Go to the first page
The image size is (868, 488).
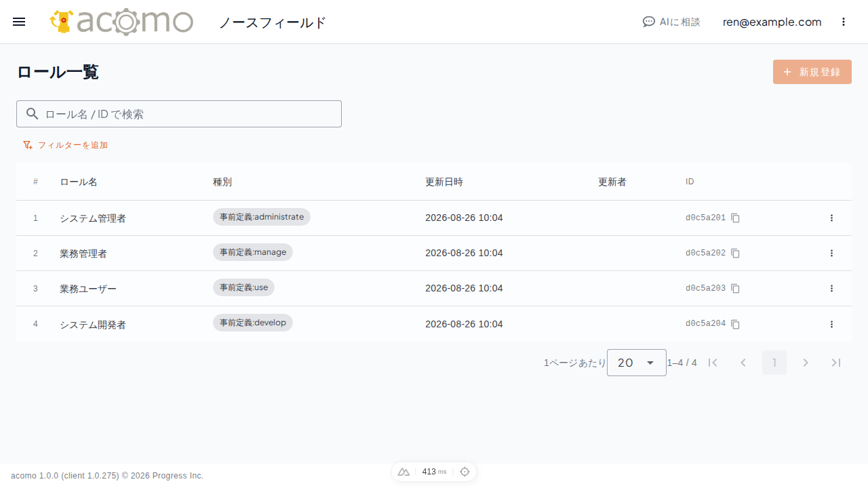713,363
